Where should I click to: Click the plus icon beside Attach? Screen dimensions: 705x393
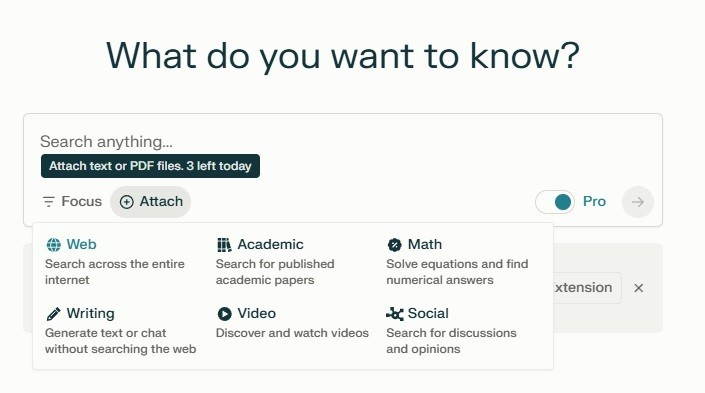126,202
